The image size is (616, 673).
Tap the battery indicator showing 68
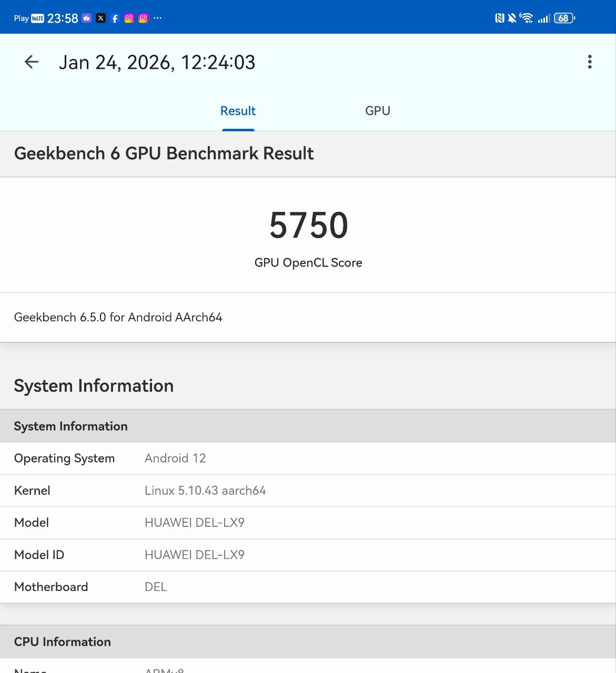(564, 18)
